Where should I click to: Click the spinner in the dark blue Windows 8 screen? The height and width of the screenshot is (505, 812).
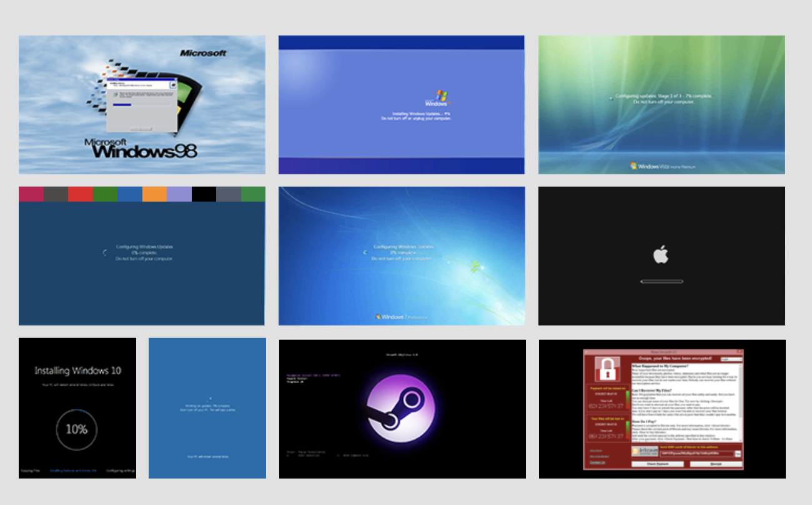tap(104, 252)
